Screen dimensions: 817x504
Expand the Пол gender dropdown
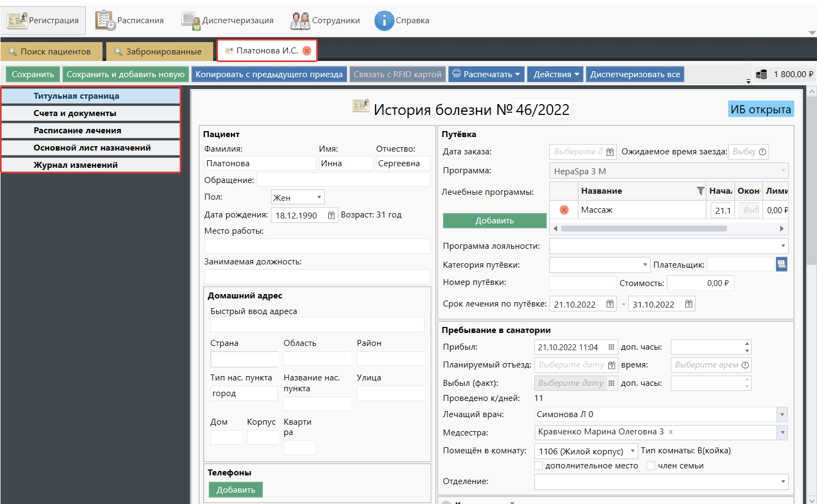[x=319, y=197]
